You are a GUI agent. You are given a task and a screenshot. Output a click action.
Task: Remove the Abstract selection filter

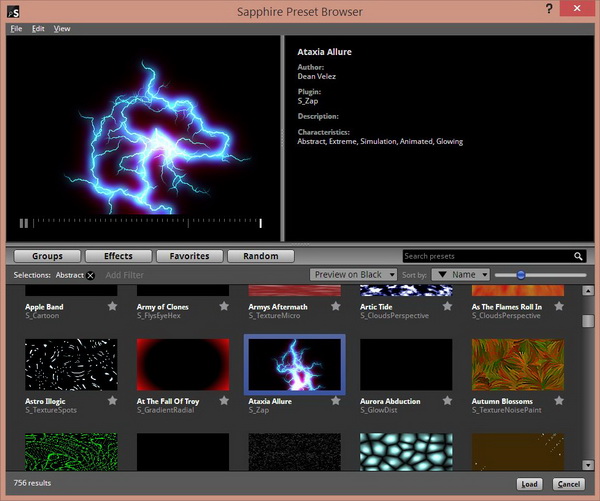91,275
